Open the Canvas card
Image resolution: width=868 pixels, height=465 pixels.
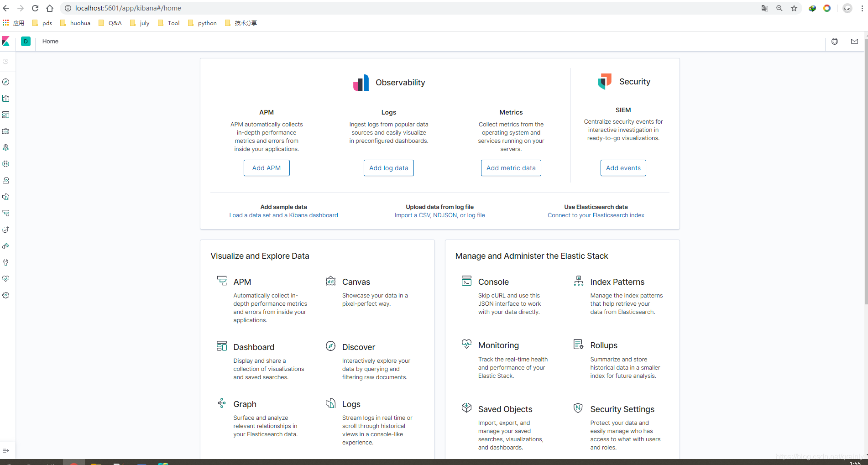point(372,292)
